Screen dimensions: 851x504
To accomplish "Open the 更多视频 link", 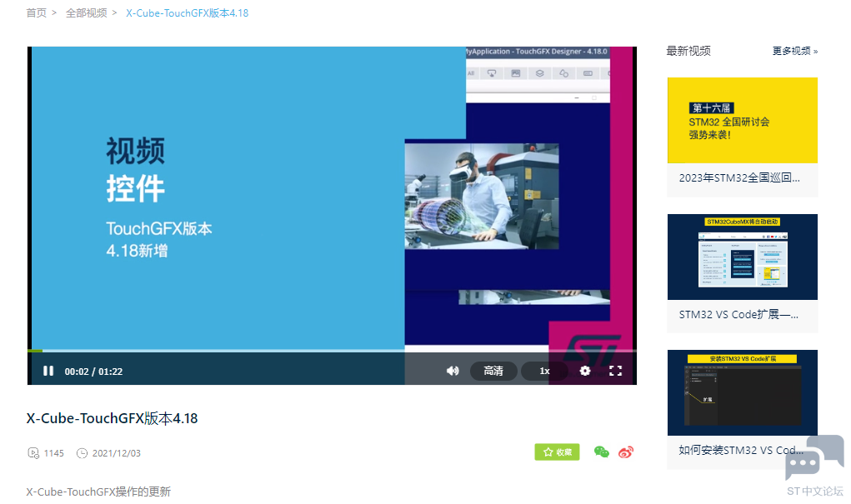I will 795,51.
